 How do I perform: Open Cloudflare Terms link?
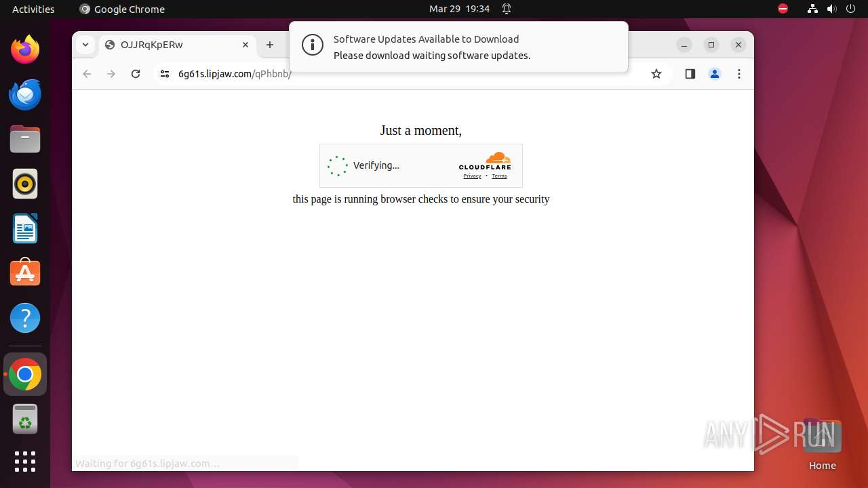[x=499, y=176]
